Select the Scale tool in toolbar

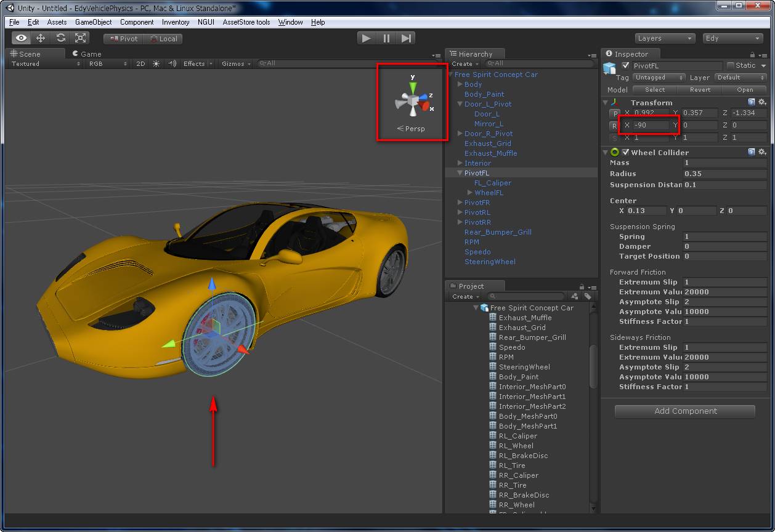point(81,38)
